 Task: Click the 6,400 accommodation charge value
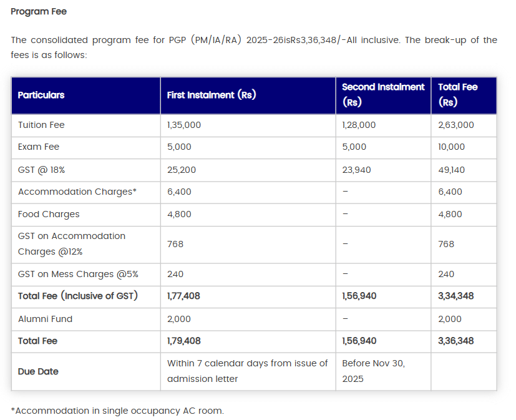pyautogui.click(x=176, y=192)
